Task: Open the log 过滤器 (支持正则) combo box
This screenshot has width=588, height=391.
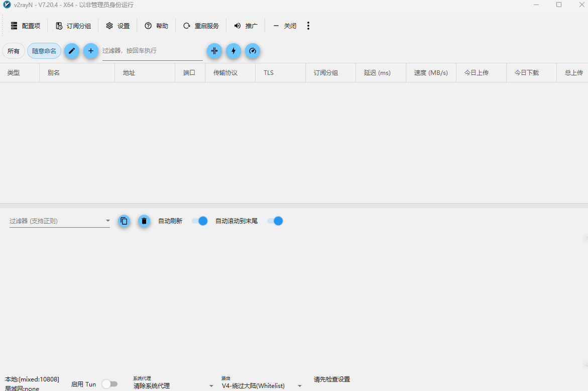Action: click(60, 221)
